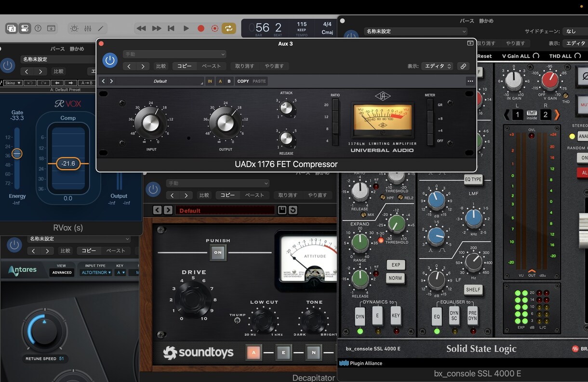Toggle the Inspector panel icon in toolbar

(x=24, y=28)
